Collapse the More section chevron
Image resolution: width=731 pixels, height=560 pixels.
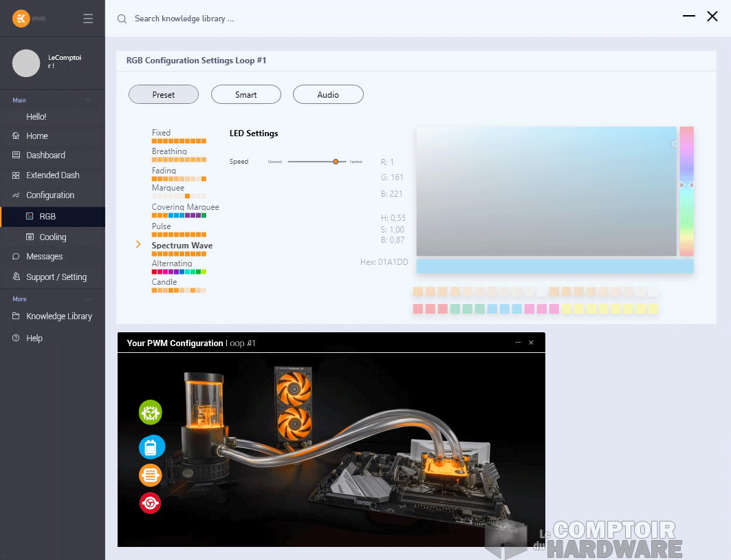[87, 299]
